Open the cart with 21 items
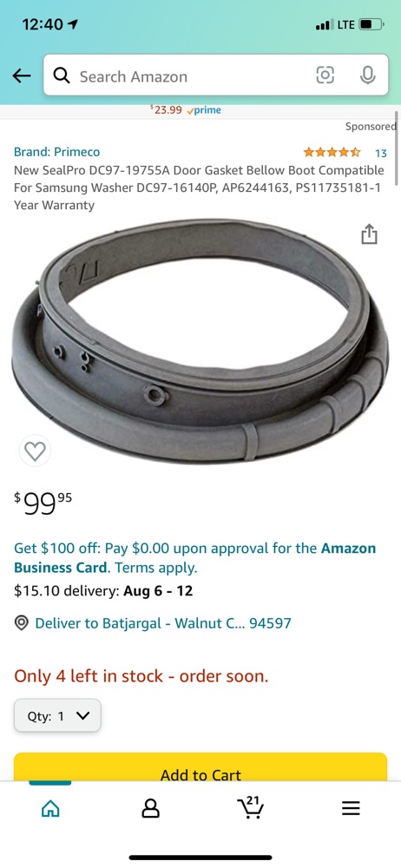Image resolution: width=401 pixels, height=868 pixels. point(250,807)
